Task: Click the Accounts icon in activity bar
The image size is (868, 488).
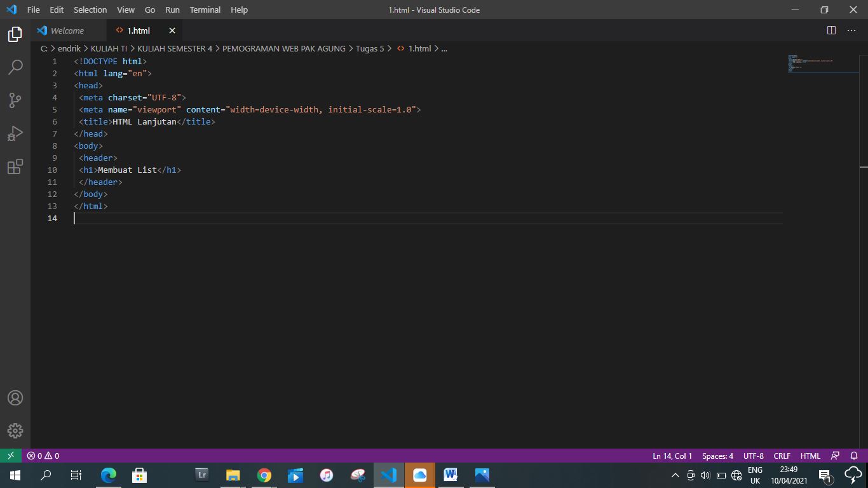Action: (15, 398)
